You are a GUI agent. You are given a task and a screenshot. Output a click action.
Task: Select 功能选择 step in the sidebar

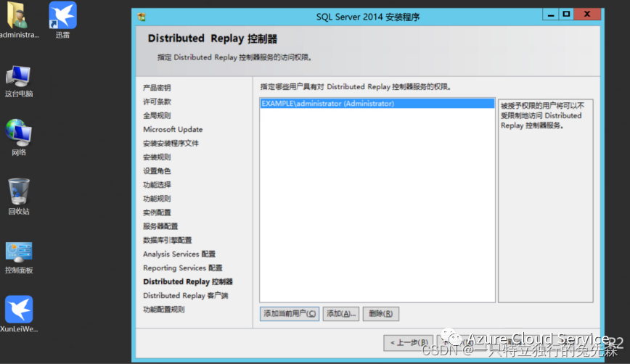(157, 185)
